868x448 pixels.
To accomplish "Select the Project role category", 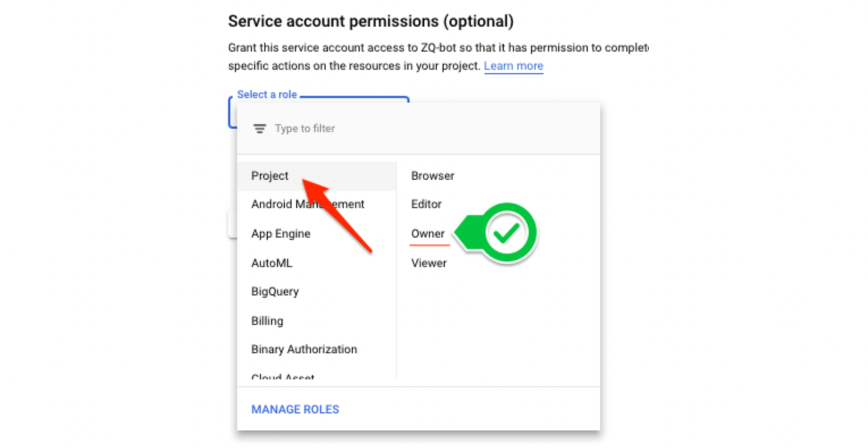I will click(x=269, y=176).
